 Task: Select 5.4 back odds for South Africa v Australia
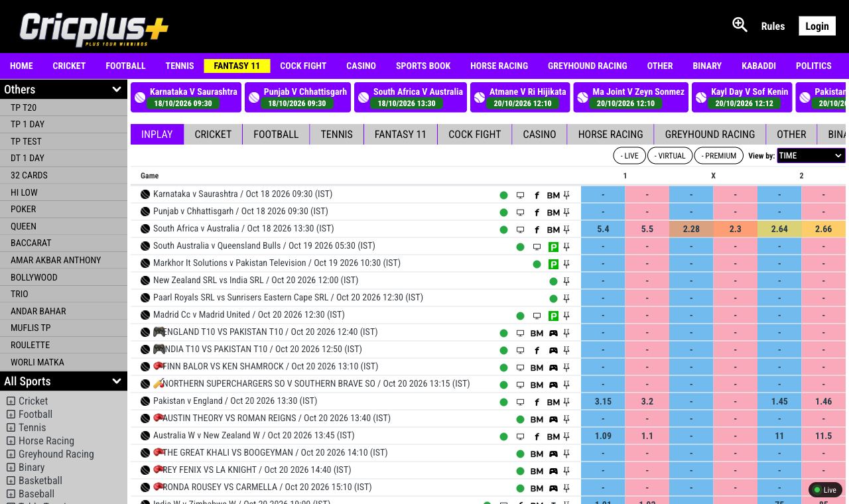coord(603,229)
